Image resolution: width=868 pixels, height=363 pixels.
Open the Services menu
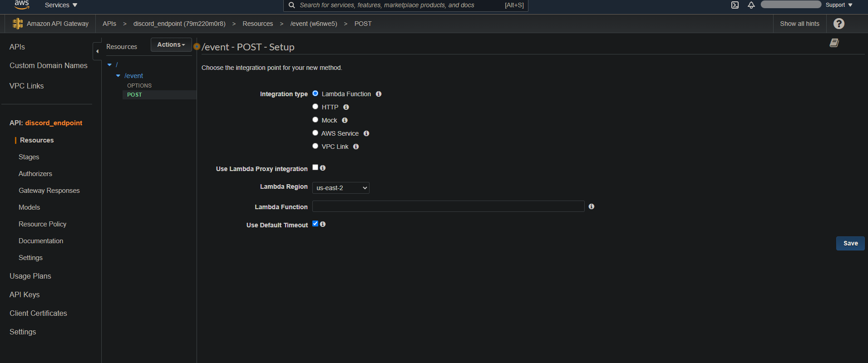[61, 5]
